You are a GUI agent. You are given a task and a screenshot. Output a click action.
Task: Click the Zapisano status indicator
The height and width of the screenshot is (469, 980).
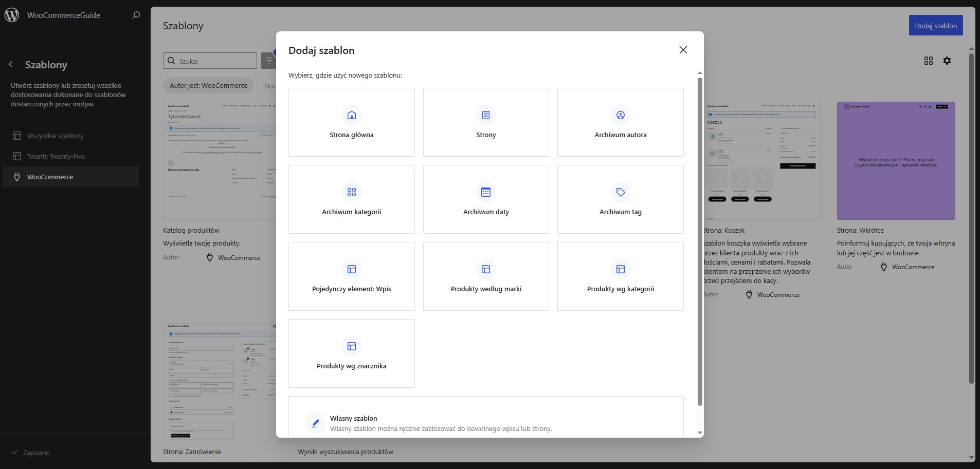point(31,453)
